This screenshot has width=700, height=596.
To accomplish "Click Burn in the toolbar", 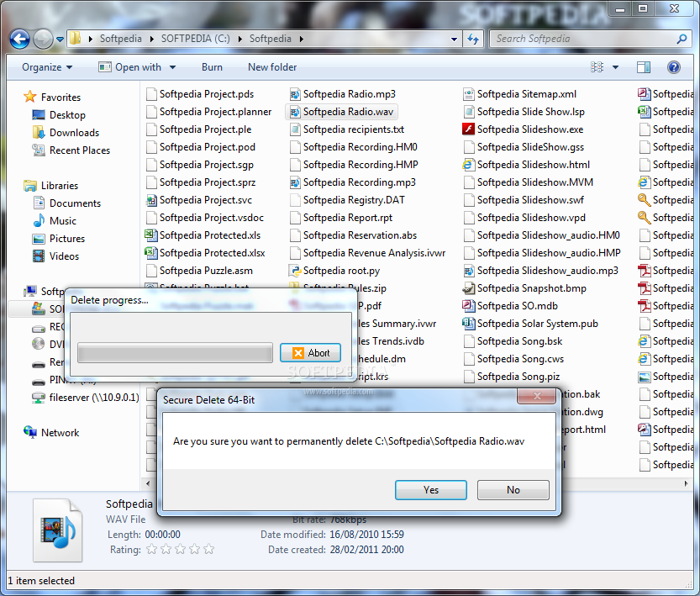I will tap(212, 67).
